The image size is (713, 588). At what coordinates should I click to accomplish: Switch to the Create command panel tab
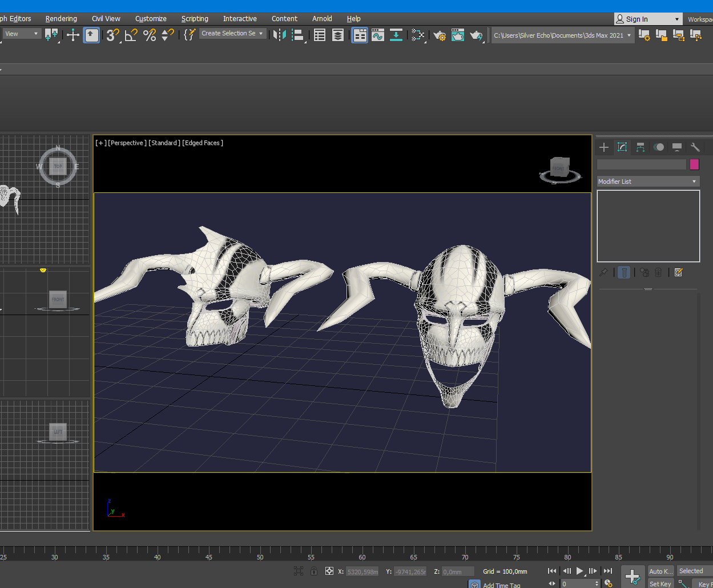(x=604, y=147)
